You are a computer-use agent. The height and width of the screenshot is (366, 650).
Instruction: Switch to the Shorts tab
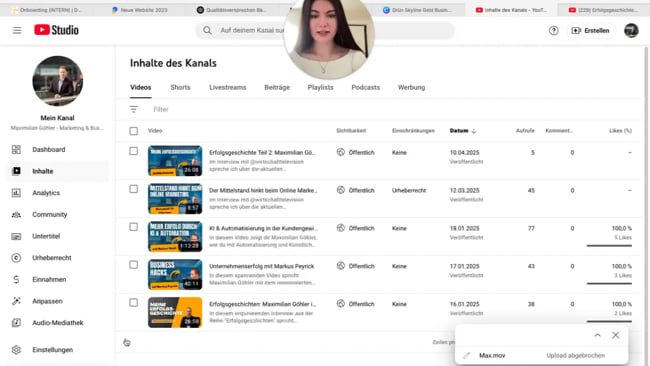point(180,87)
